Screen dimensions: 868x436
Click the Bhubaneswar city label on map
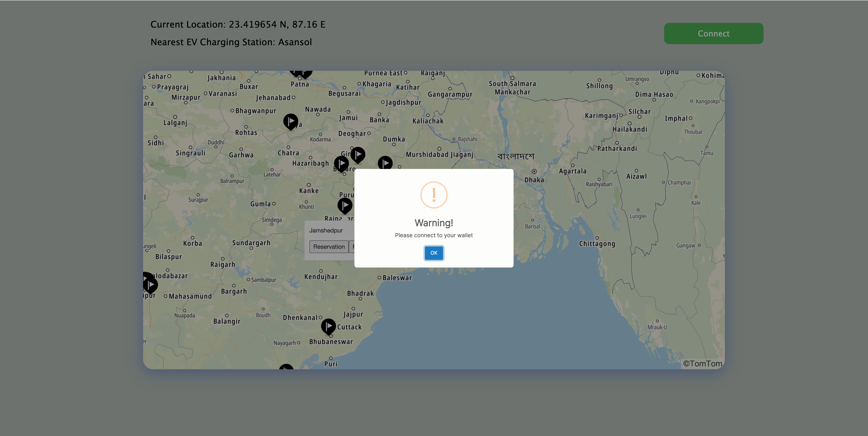coord(331,341)
